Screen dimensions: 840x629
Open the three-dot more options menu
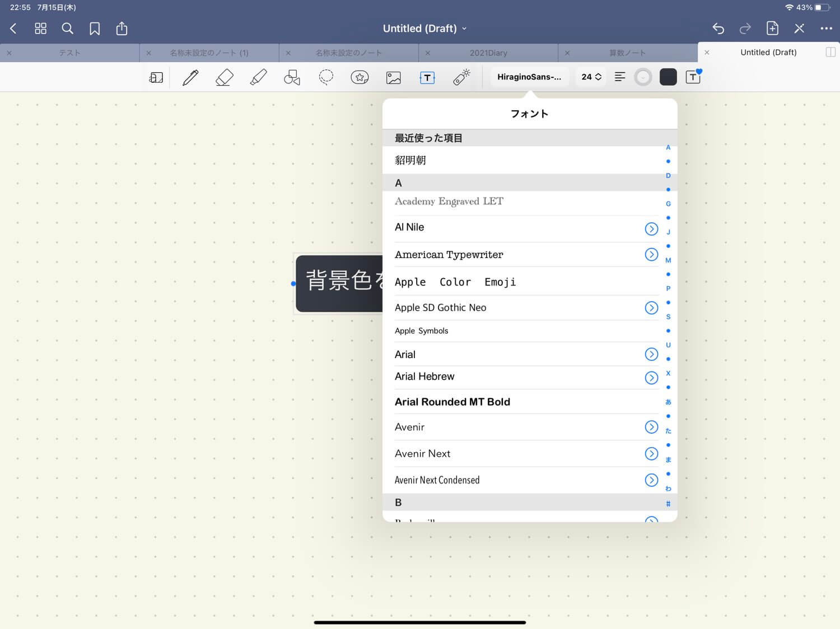826,29
